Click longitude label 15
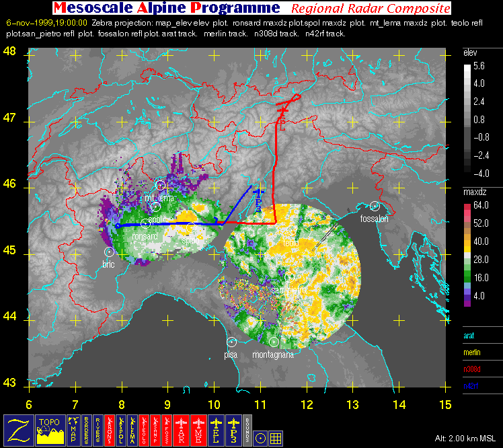Image resolution: width=503 pixels, height=448 pixels. [x=446, y=405]
